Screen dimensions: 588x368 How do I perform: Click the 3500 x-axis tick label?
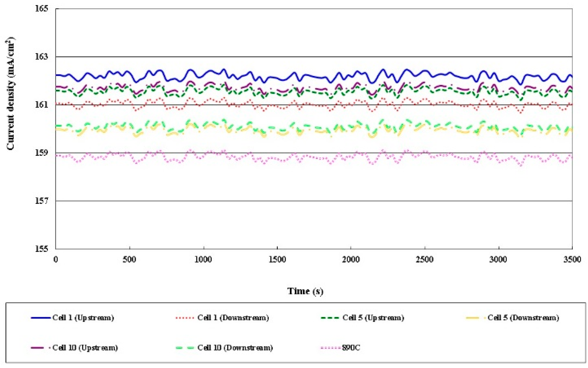572,260
